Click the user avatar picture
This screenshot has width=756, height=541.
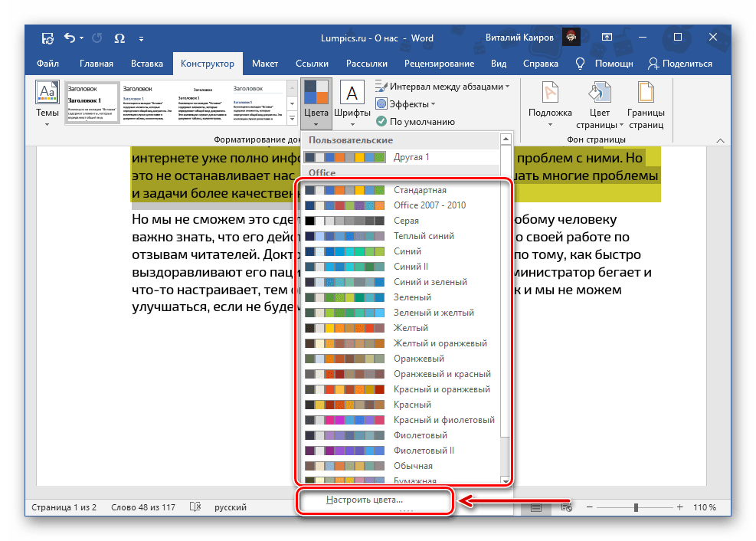tap(571, 37)
